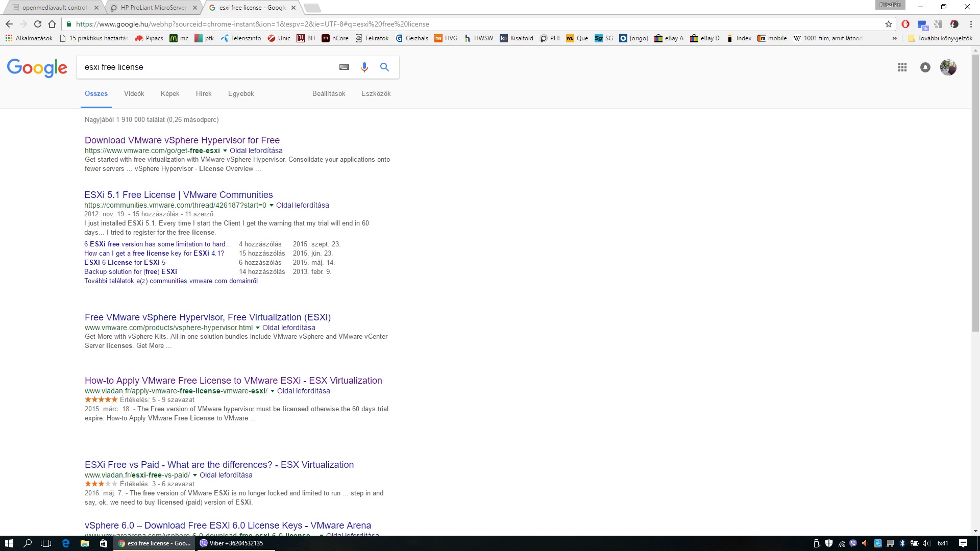Screen dimensions: 980x551
Task: Open Google apps grid
Action: coord(902,67)
